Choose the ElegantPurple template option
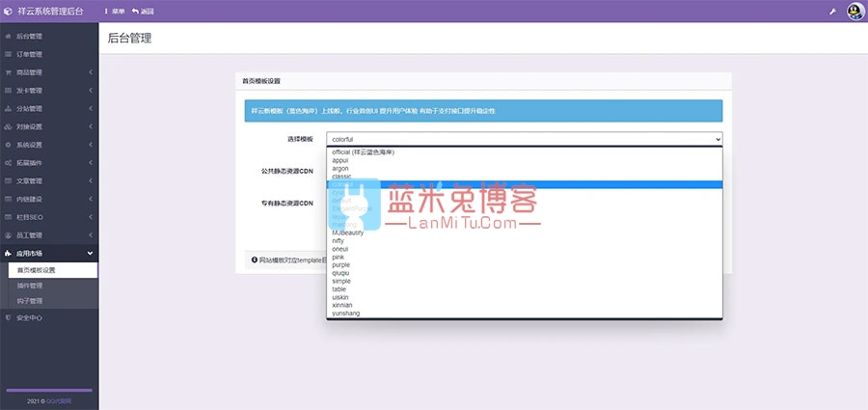This screenshot has height=410, width=868. click(x=525, y=208)
